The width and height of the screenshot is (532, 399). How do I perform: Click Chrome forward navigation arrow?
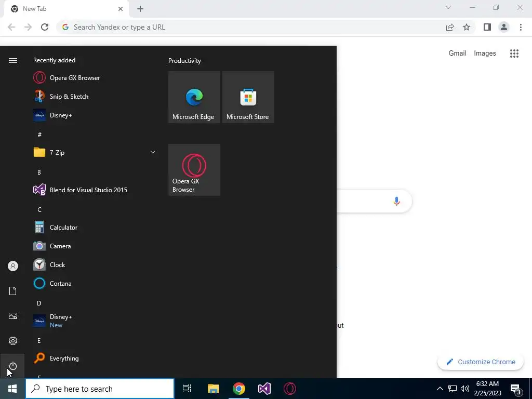28,27
